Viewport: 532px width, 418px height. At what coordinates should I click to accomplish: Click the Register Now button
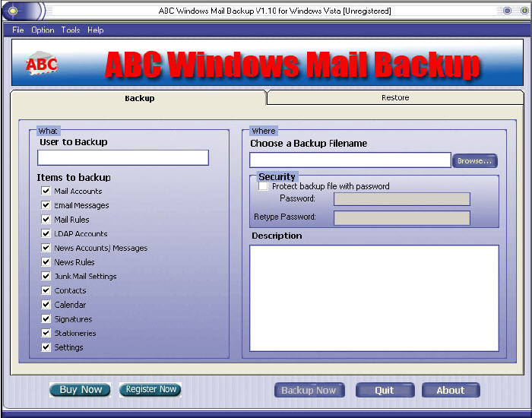[150, 389]
